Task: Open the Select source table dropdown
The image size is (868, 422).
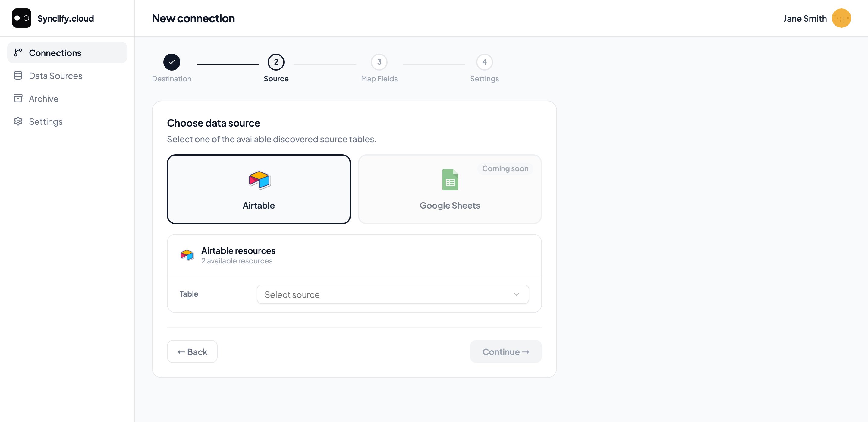Action: (x=393, y=294)
